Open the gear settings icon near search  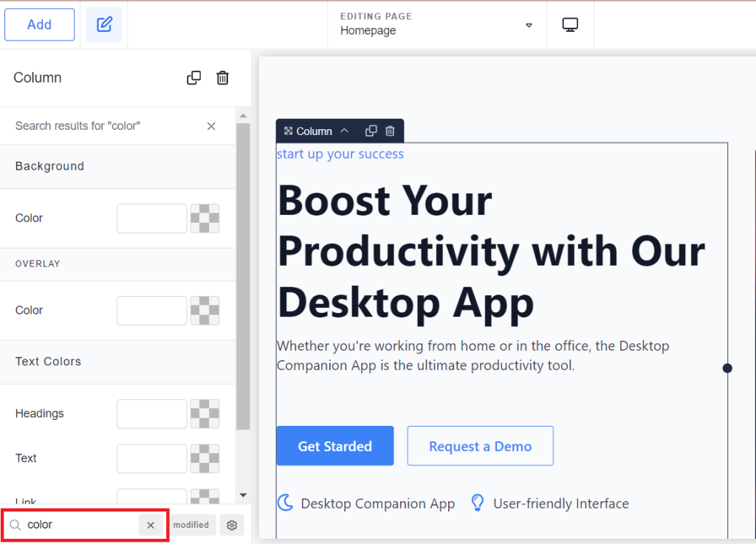(x=232, y=525)
